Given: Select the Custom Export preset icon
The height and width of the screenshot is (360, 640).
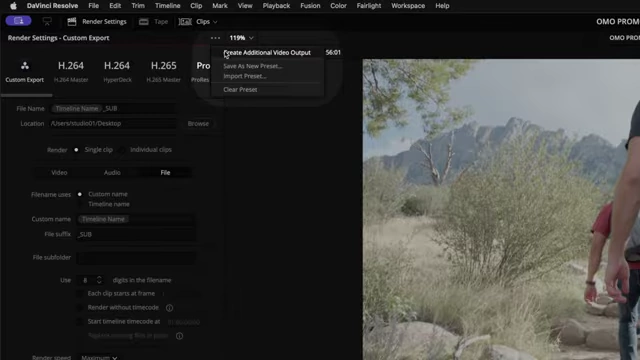Looking at the screenshot, I should tap(24, 71).
